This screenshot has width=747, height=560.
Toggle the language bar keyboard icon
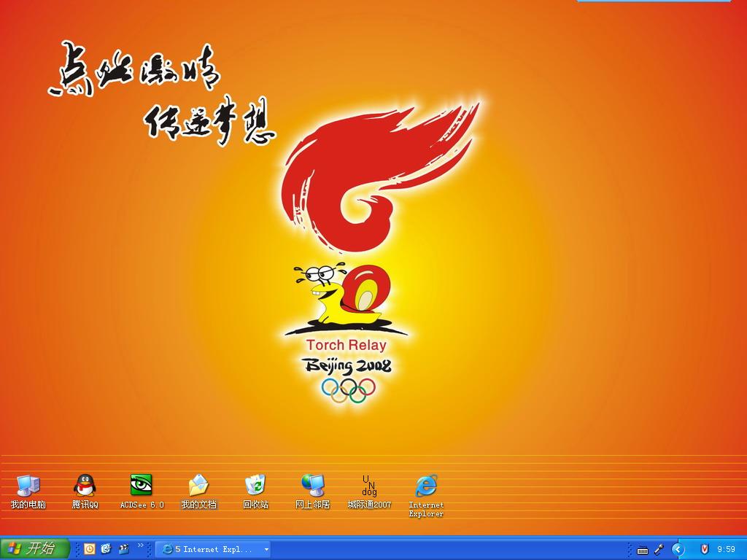tap(642, 550)
